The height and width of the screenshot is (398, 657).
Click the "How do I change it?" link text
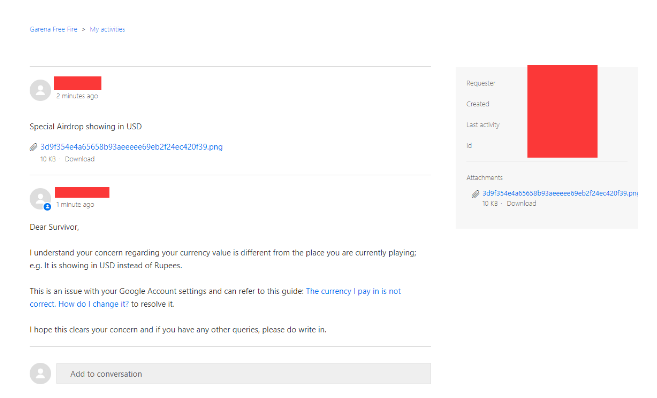tap(94, 304)
